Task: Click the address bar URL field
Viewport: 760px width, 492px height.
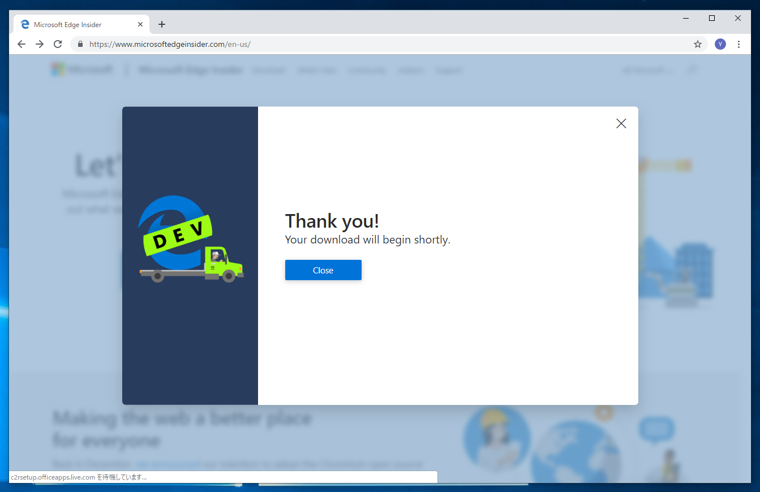Action: click(388, 44)
